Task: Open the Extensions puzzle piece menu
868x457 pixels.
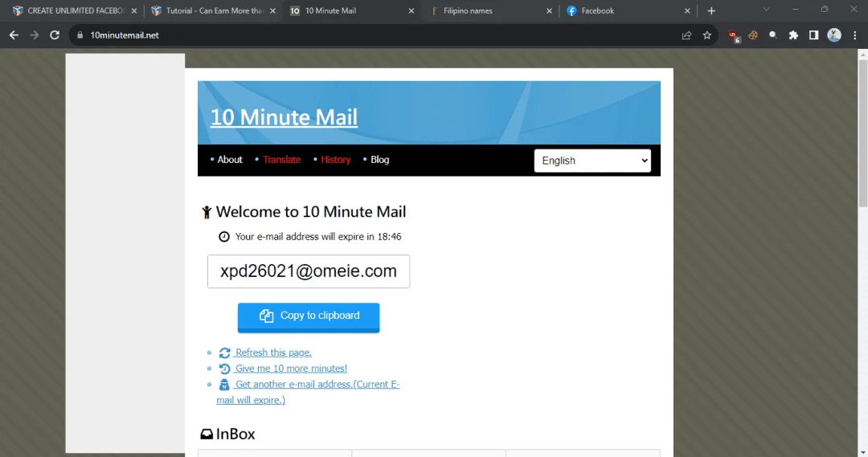Action: click(x=793, y=35)
